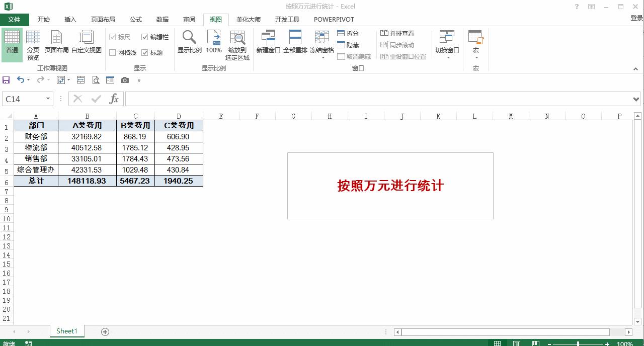Open the Name Box dropdown arrow
This screenshot has height=346, width=644.
tap(48, 99)
